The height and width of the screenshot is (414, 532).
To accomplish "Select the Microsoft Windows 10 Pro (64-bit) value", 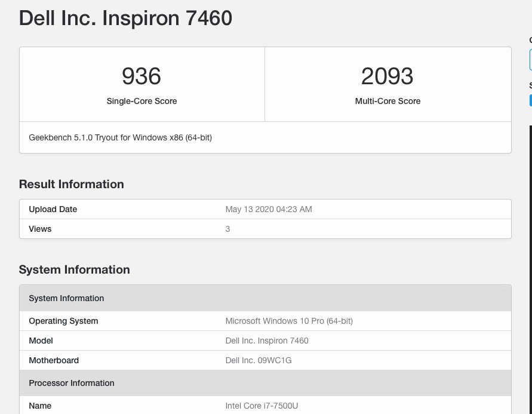I will (x=289, y=321).
